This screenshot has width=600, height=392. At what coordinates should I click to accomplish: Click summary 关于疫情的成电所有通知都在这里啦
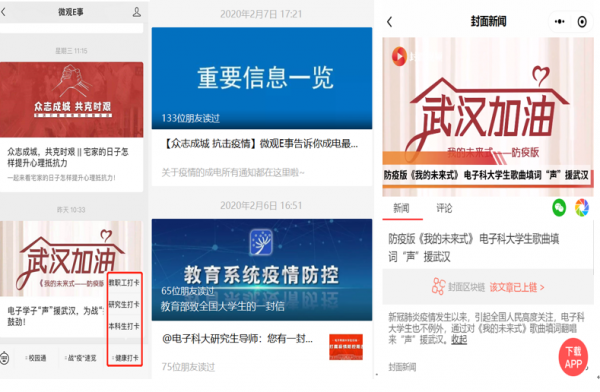point(233,173)
